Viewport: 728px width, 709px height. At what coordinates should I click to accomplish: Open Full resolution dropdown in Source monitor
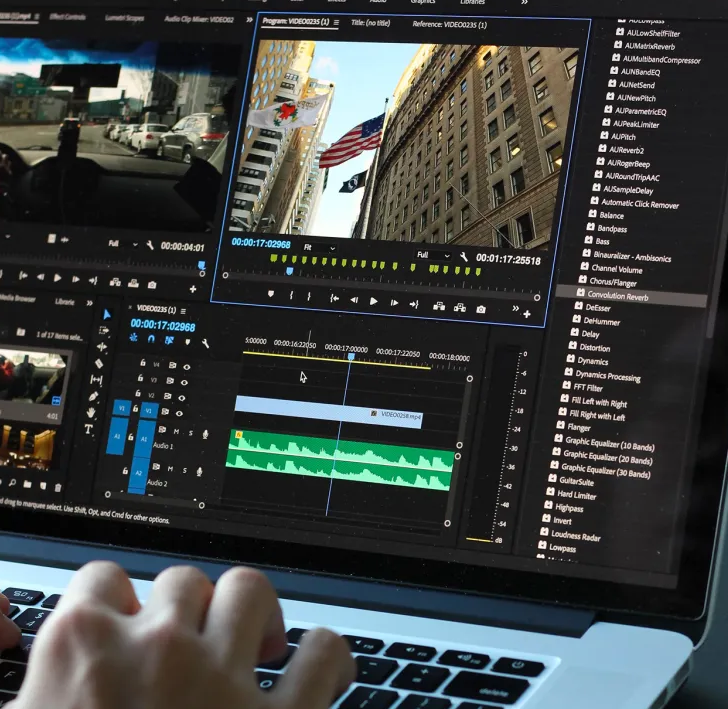tap(123, 243)
